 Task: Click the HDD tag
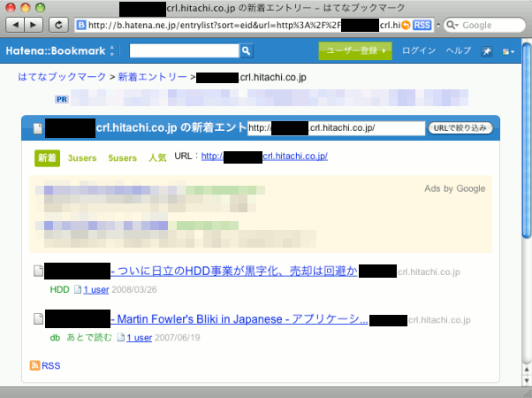coord(60,290)
